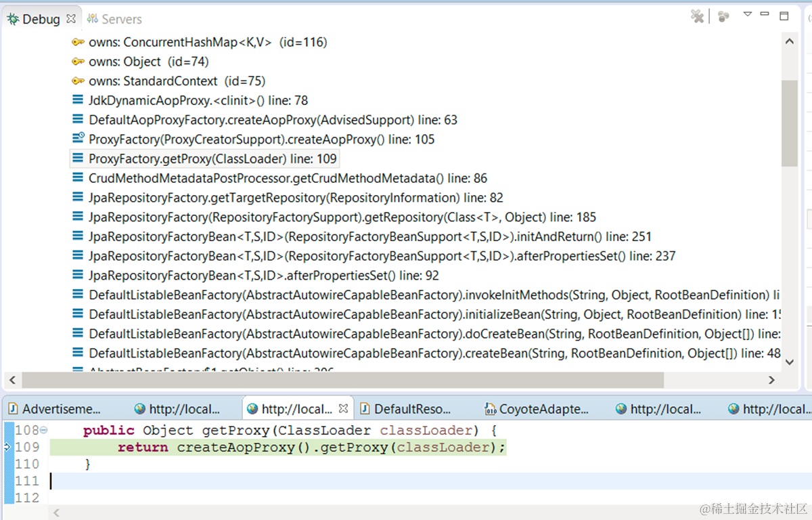The height and width of the screenshot is (520, 812).
Task: Click the frame icon of DefaultAopProxyFactory.createAopProxy
Action: click(78, 120)
